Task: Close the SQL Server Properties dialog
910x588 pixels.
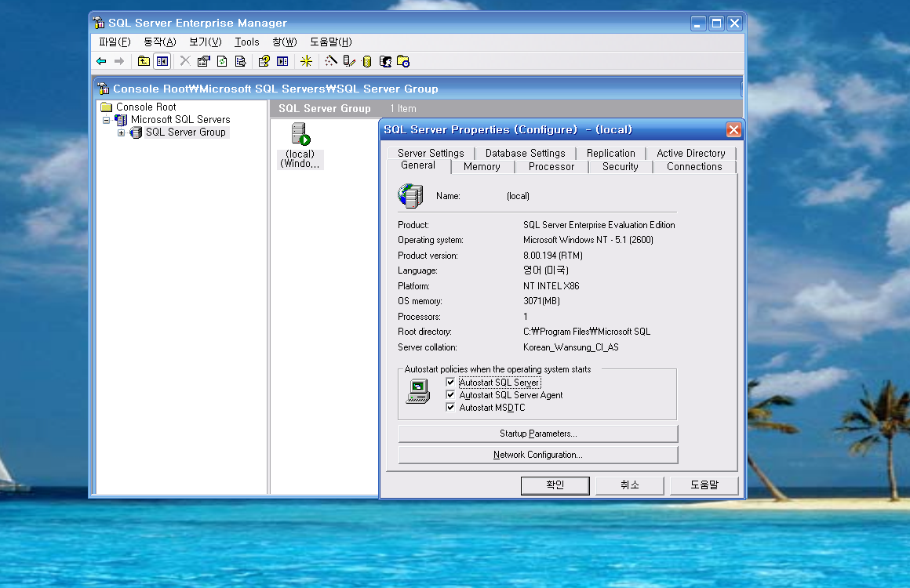Action: pos(733,130)
